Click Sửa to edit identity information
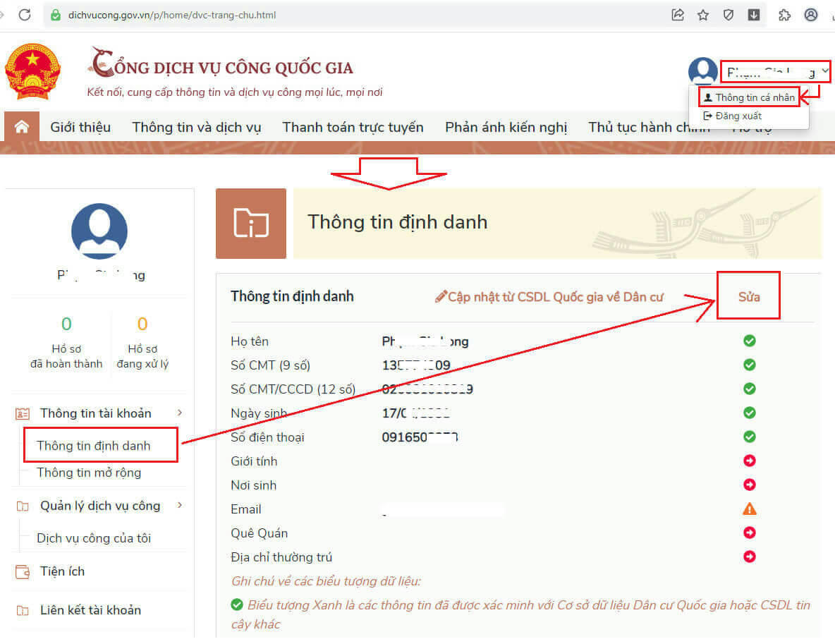The width and height of the screenshot is (835, 644). (749, 297)
